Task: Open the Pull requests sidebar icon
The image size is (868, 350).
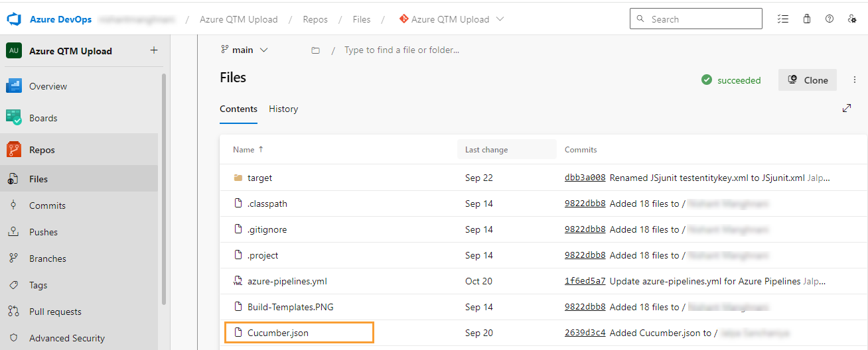Action: click(13, 312)
